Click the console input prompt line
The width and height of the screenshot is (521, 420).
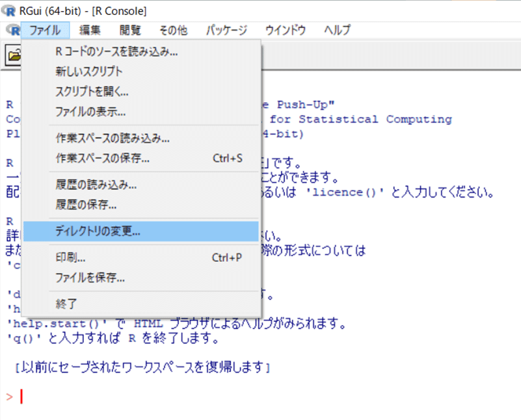(x=259, y=397)
